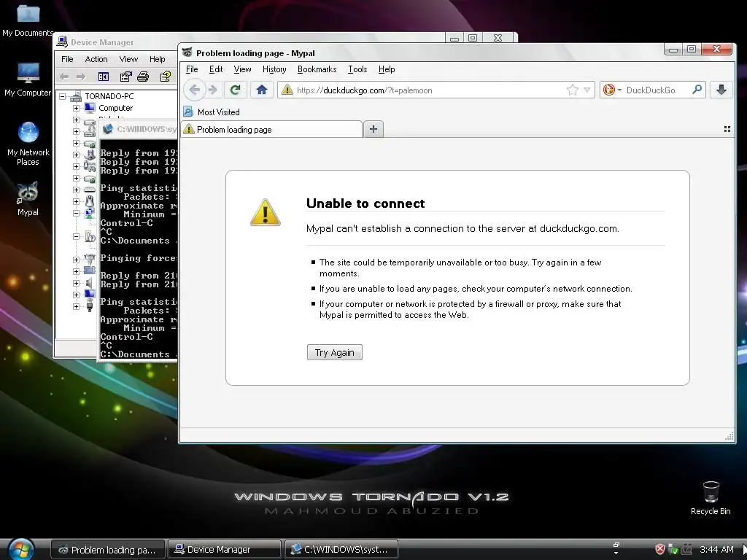Go back in Mypal browser
The height and width of the screenshot is (560, 747).
click(194, 90)
